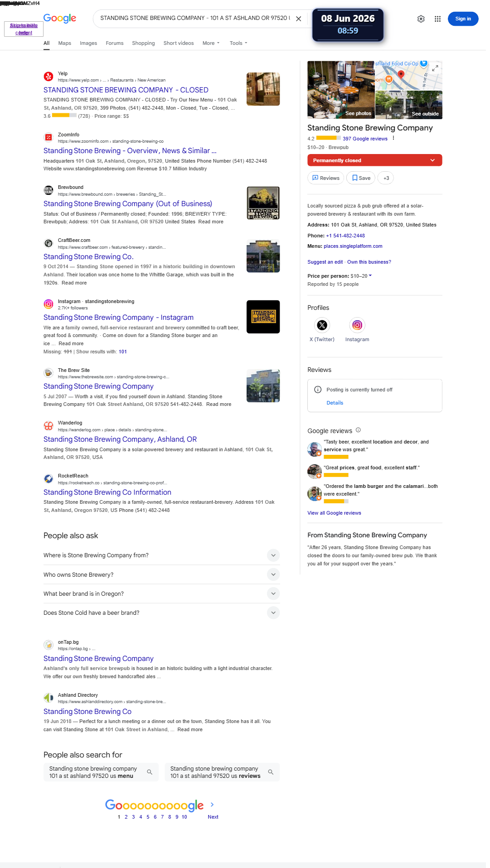
Task: Click the search query input field
Action: 195,18
